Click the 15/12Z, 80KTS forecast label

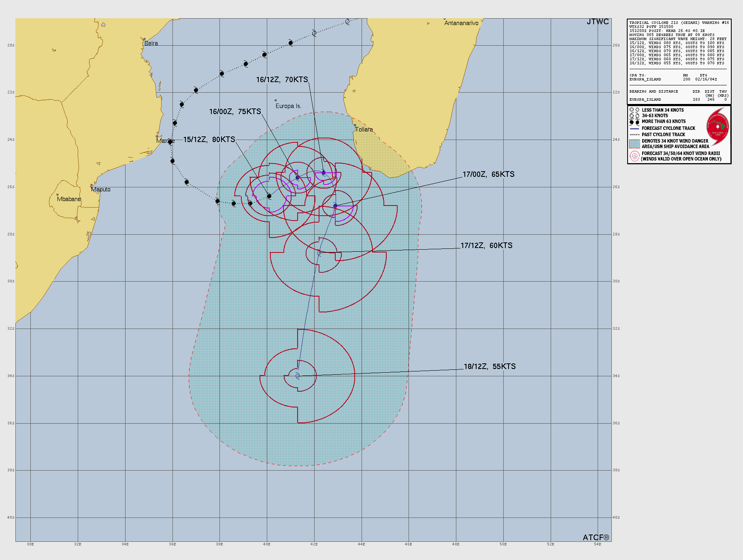(209, 140)
